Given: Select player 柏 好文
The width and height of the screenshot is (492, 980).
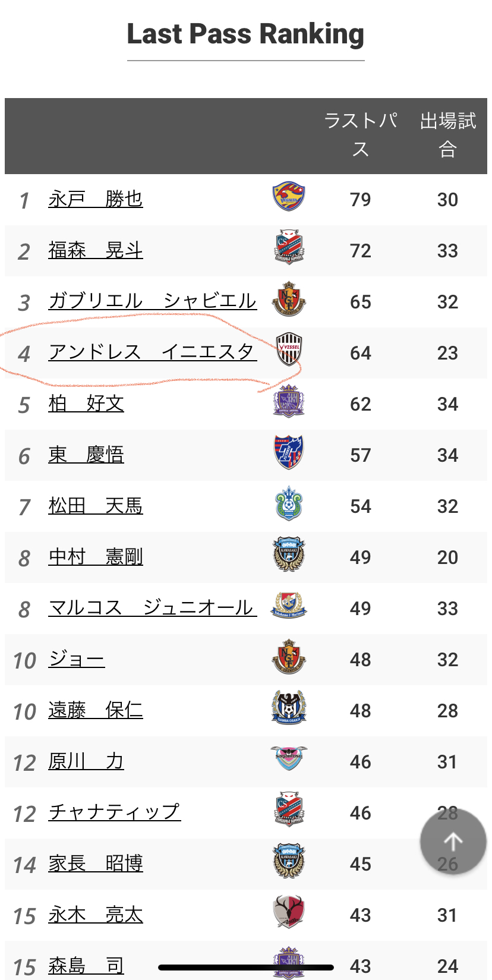Looking at the screenshot, I should tap(86, 404).
